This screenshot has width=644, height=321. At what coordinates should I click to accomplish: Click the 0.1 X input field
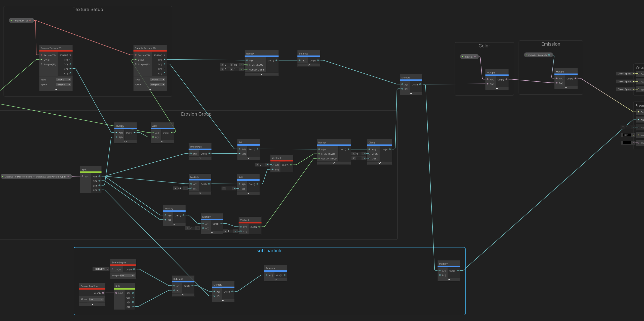pyautogui.click(x=181, y=188)
